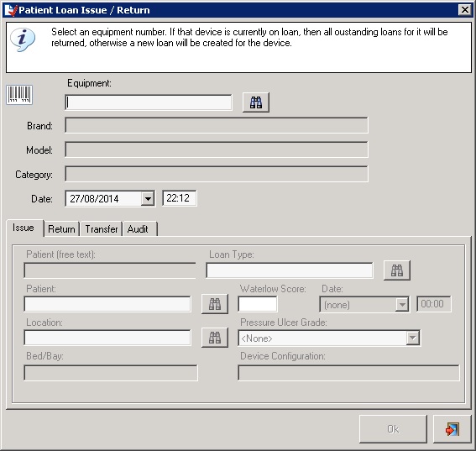Expand the loan Date dropdown calendar
Viewport: 476px width, 451px height.
coord(148,198)
